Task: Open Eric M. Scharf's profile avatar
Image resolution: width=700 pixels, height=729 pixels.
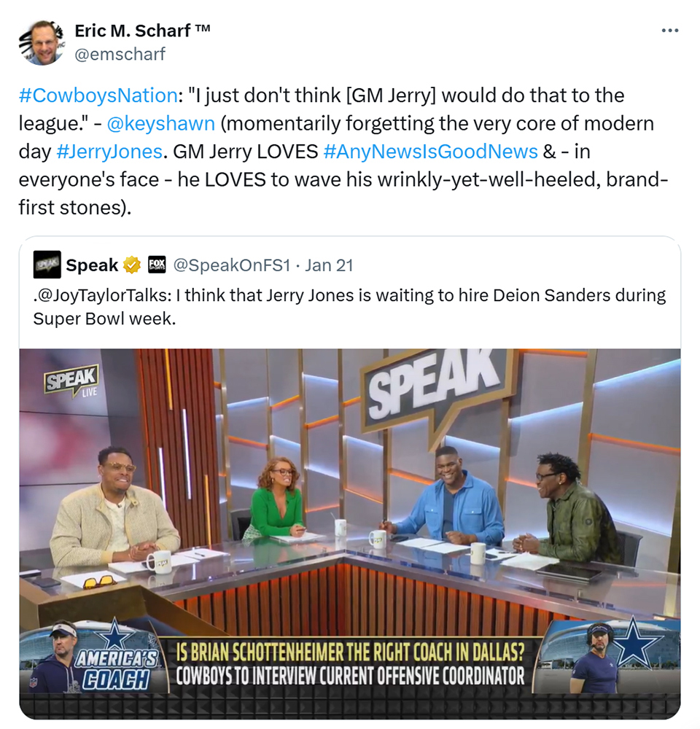Action: coord(41,42)
